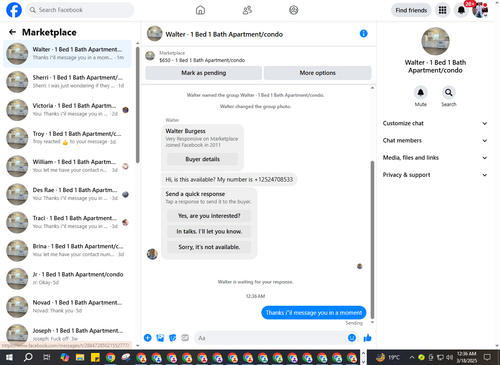Mute this chat with the bell icon

click(x=421, y=92)
